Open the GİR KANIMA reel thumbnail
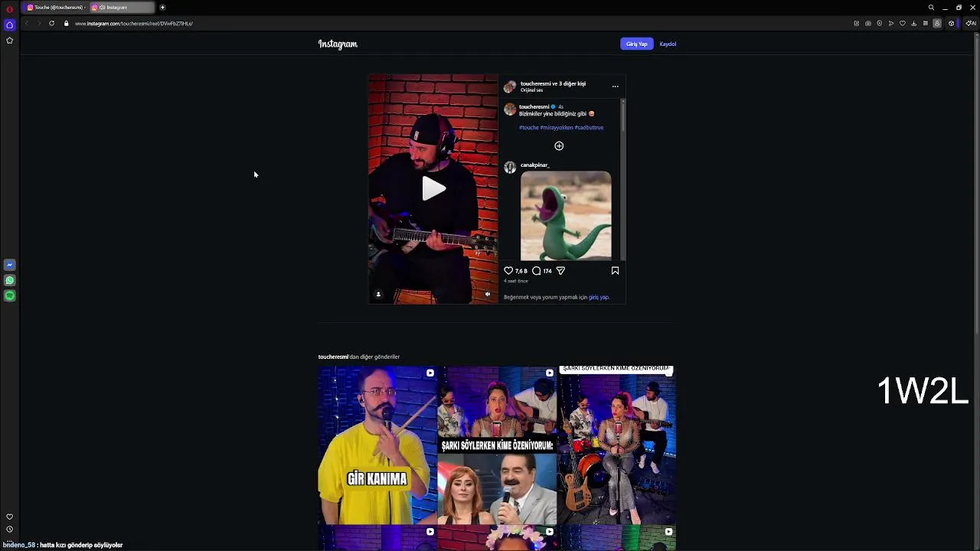The image size is (980, 551). point(377,445)
